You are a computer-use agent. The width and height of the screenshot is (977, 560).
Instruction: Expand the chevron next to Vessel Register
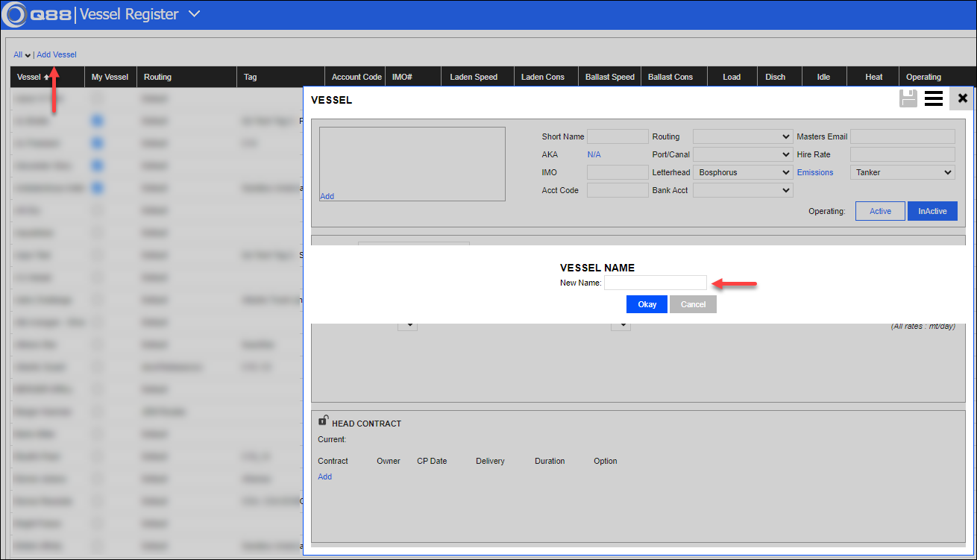194,14
